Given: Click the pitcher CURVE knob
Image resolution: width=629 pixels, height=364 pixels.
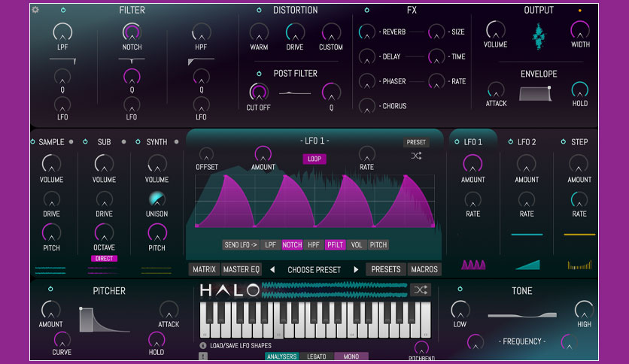Looking at the screenshot, I should point(62,339).
